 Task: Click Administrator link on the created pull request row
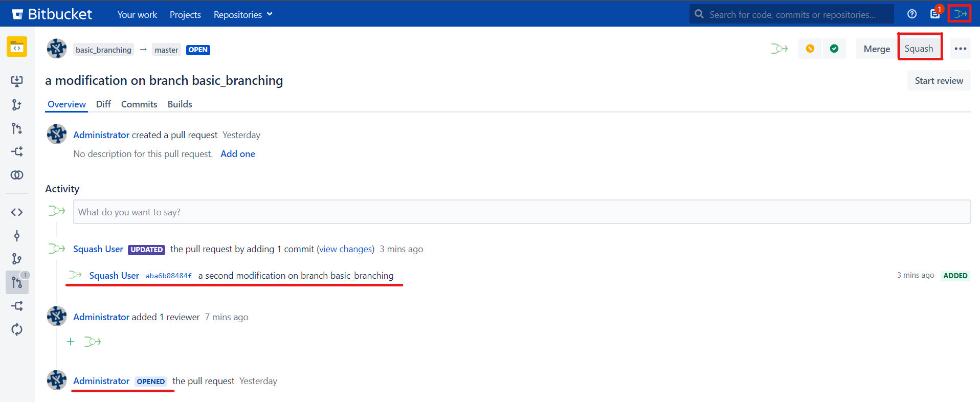[x=101, y=135]
